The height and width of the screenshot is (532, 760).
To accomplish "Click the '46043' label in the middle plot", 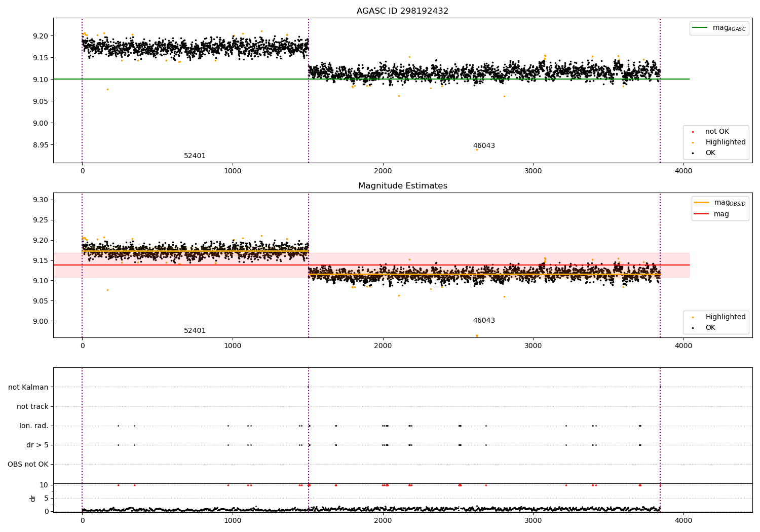I will [484, 321].
